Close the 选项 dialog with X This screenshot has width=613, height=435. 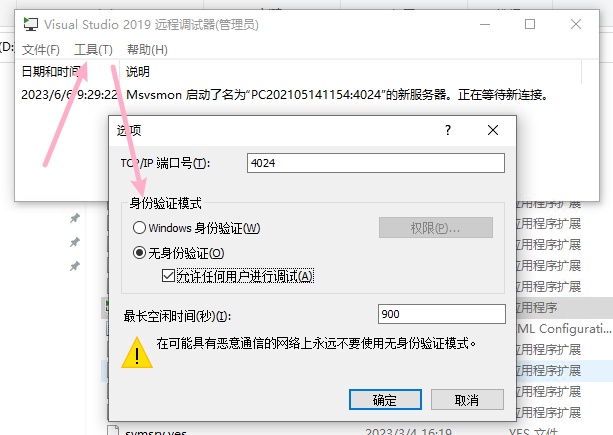[x=493, y=130]
